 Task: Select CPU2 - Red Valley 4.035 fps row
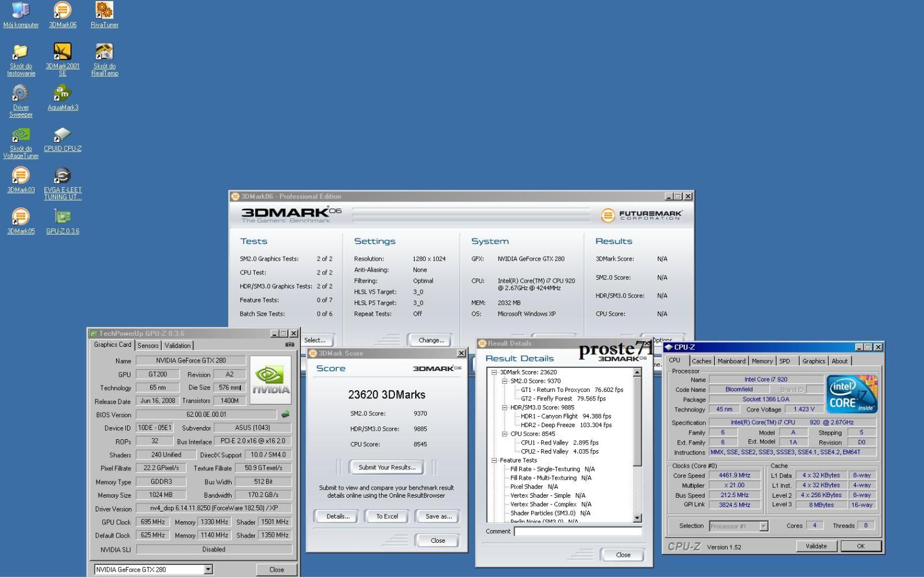coord(560,451)
